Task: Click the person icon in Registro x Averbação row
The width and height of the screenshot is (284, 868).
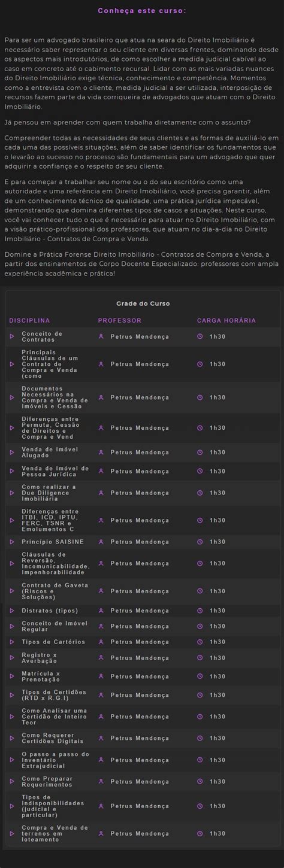Action: pos(101,658)
